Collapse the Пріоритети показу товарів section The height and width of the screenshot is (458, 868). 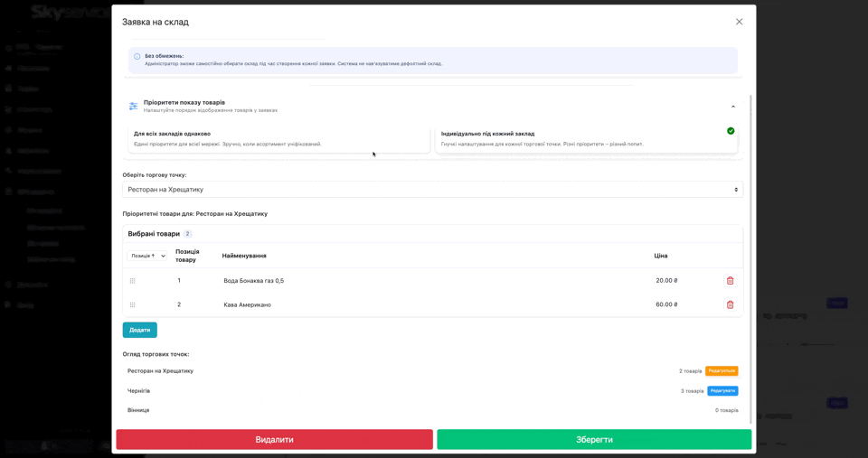coord(733,107)
